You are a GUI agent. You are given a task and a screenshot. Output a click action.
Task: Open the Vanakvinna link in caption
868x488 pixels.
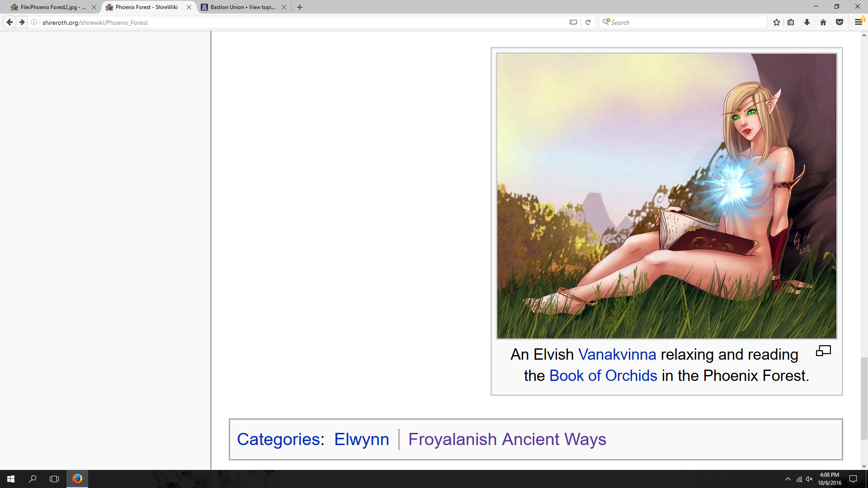tap(617, 355)
